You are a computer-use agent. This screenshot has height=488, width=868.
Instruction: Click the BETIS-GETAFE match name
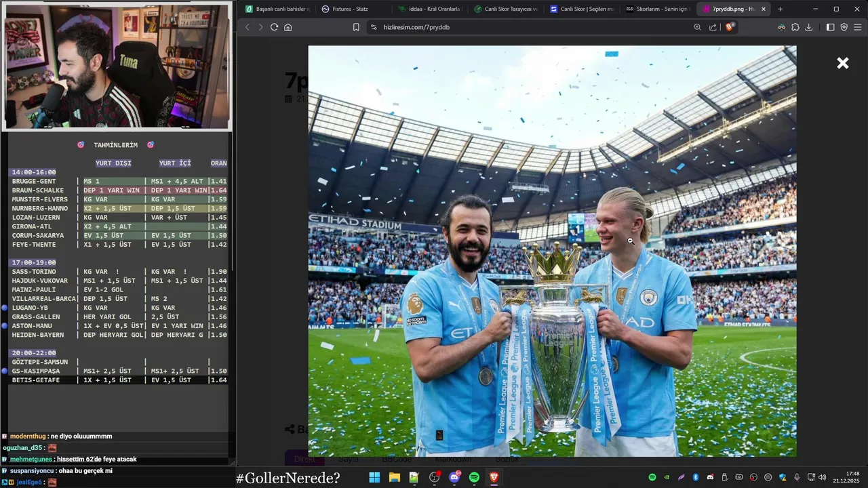36,380
